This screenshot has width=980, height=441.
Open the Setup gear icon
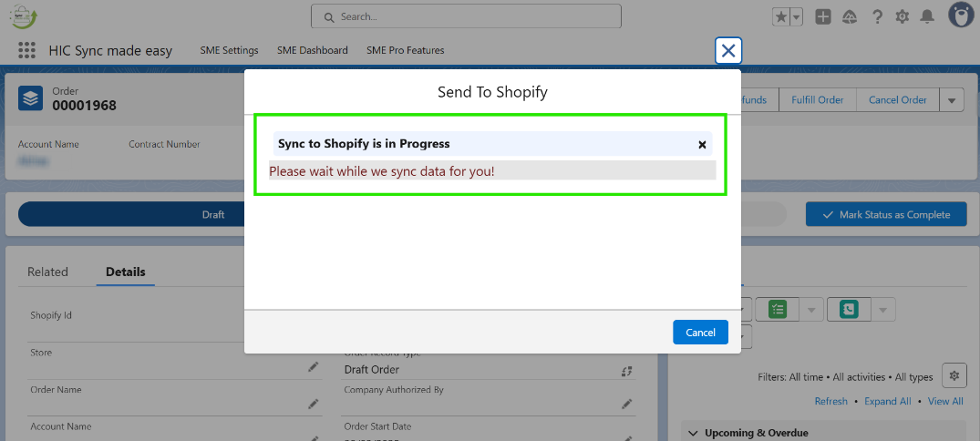(903, 16)
